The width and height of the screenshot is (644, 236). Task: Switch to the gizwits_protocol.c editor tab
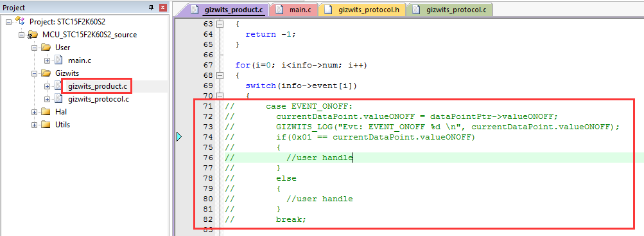coord(449,9)
